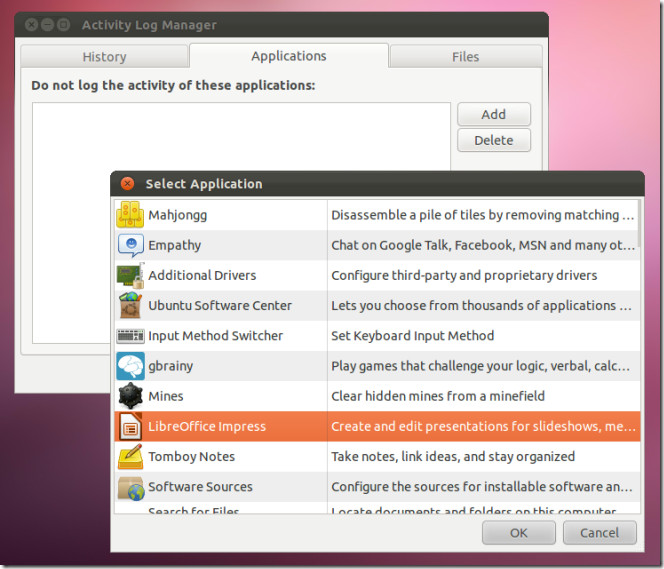Viewport: 664px width, 569px height.
Task: Choose the gbrainy name
Action: [x=171, y=366]
